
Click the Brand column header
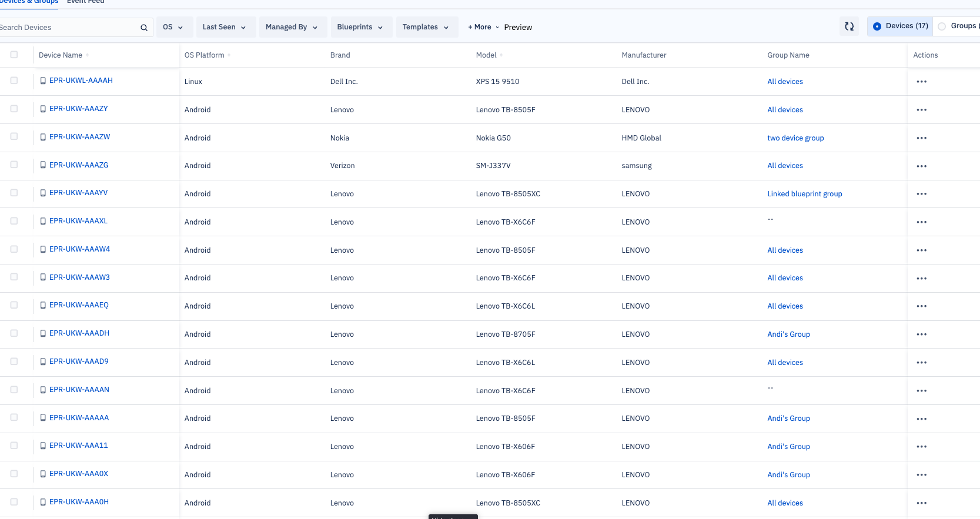pos(340,55)
